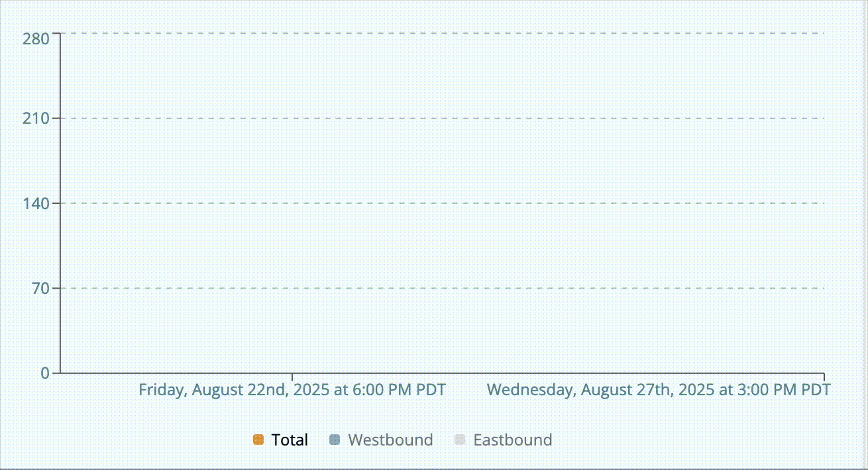Screen dimensions: 868x470
Task: Show the Westbound series via legend text
Action: coord(390,440)
